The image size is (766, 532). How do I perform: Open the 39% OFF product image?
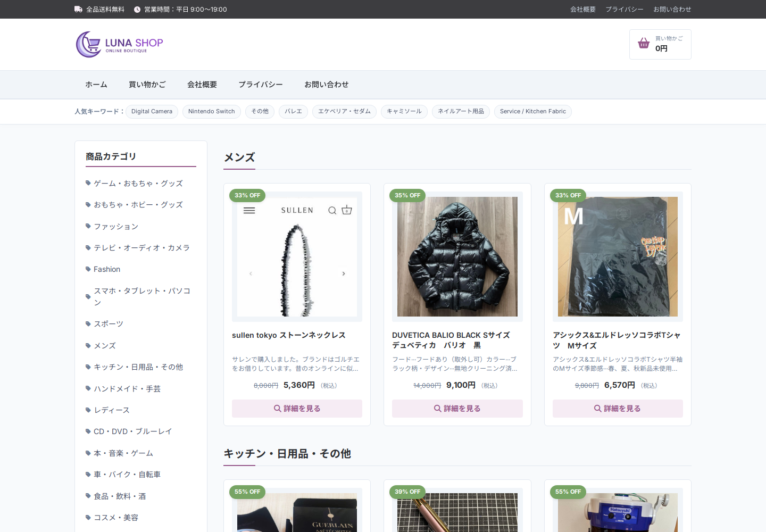[x=457, y=512]
